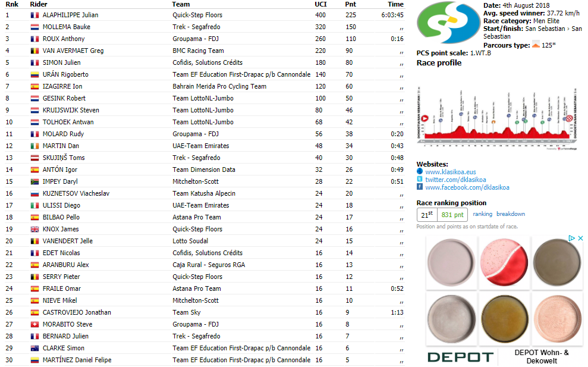This screenshot has height=367, width=588.
Task: Click the Latvian flag beside SKUJIŅŠ Toms
Action: [34, 158]
